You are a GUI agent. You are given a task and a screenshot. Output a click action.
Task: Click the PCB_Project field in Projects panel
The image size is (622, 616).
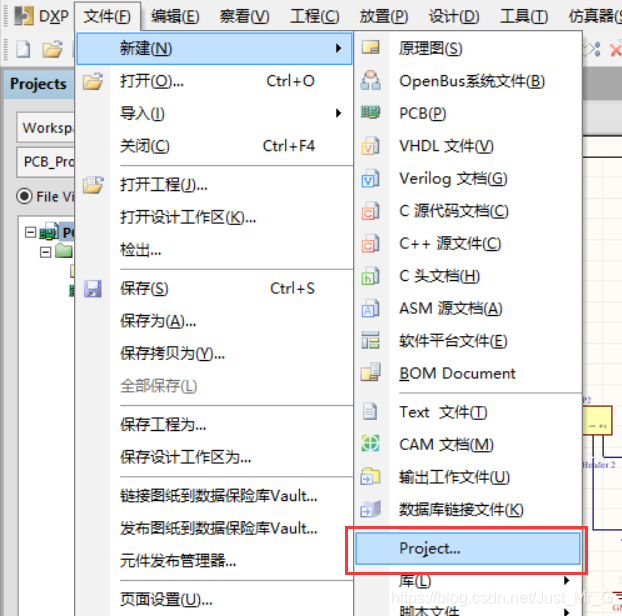pos(45,162)
